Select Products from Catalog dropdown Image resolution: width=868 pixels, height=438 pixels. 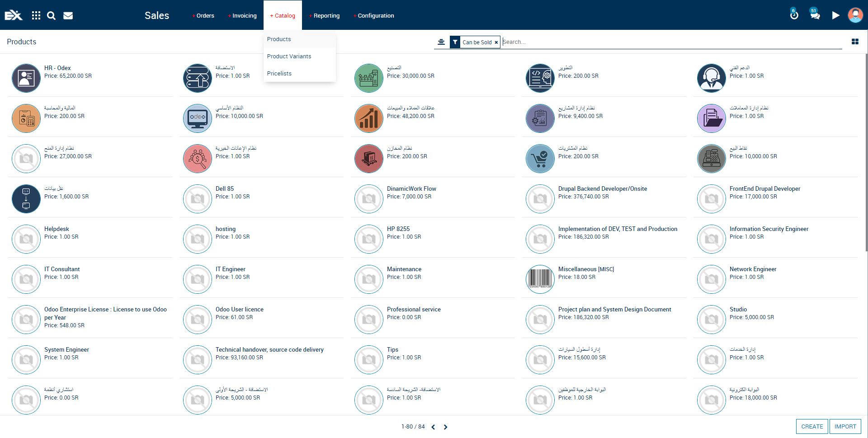point(299,39)
